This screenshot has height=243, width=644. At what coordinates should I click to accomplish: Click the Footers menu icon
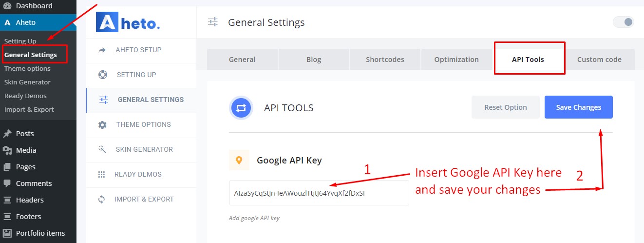click(x=7, y=217)
